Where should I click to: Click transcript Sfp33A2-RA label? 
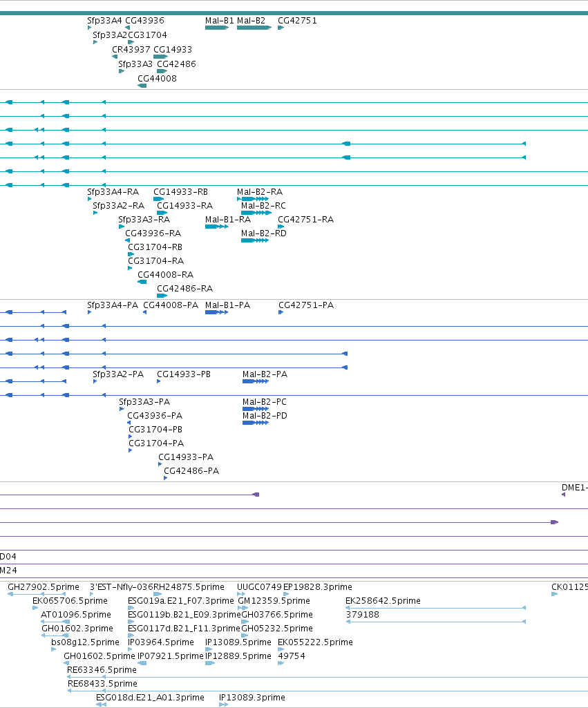118,206
